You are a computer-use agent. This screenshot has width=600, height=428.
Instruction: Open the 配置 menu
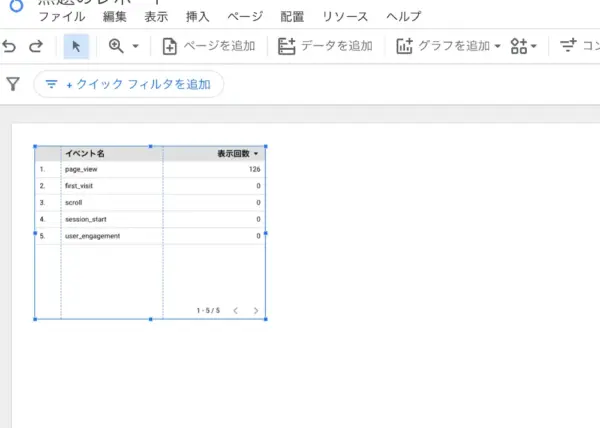[292, 17]
